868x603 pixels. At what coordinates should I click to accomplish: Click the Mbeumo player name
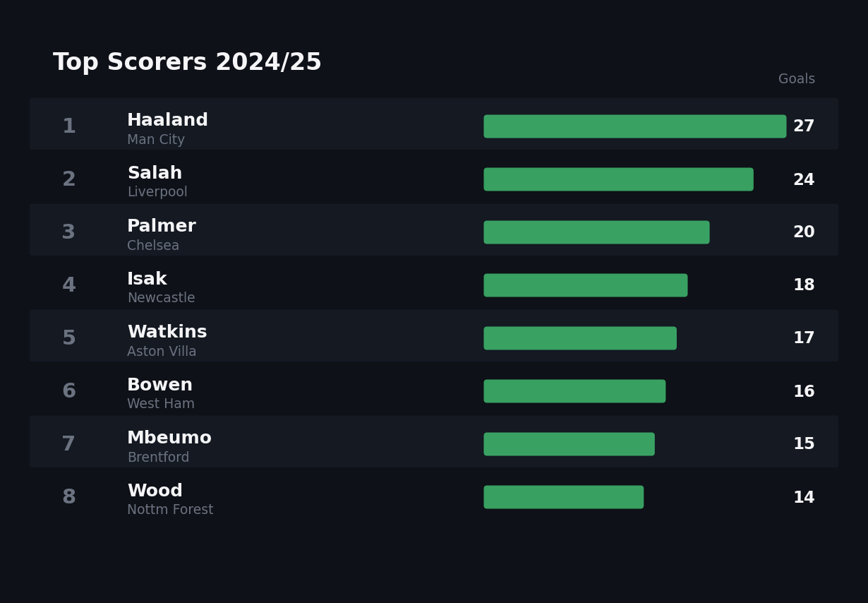[169, 438]
